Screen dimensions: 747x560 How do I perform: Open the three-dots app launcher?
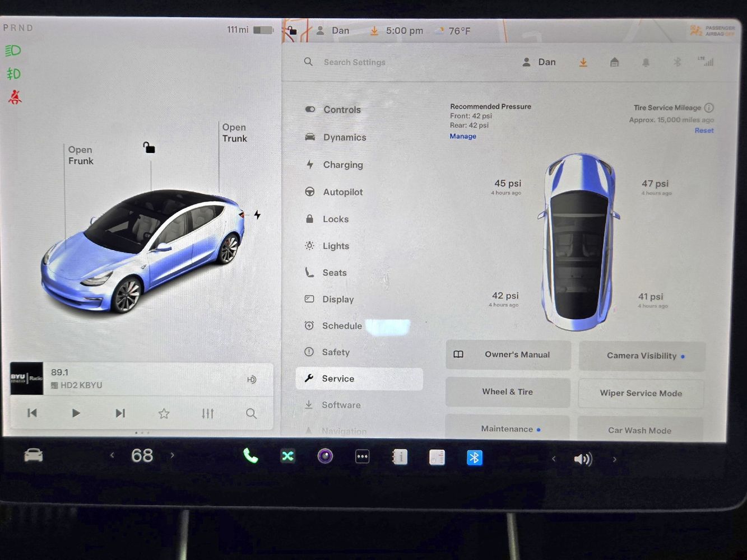[x=363, y=457]
